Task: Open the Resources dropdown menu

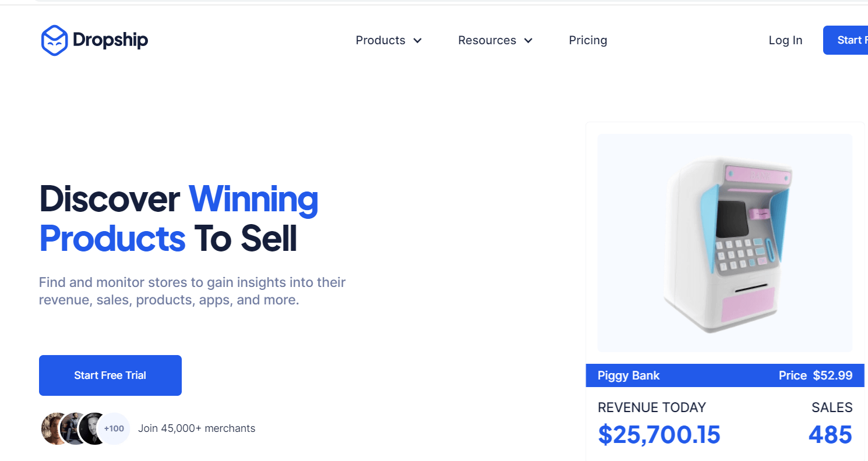Action: click(x=487, y=40)
